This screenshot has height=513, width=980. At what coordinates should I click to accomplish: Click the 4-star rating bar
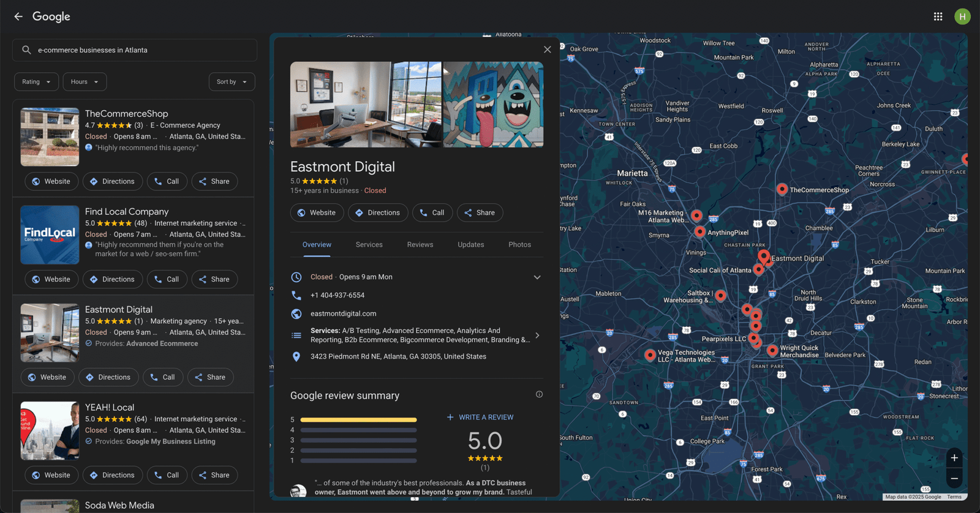pyautogui.click(x=358, y=430)
